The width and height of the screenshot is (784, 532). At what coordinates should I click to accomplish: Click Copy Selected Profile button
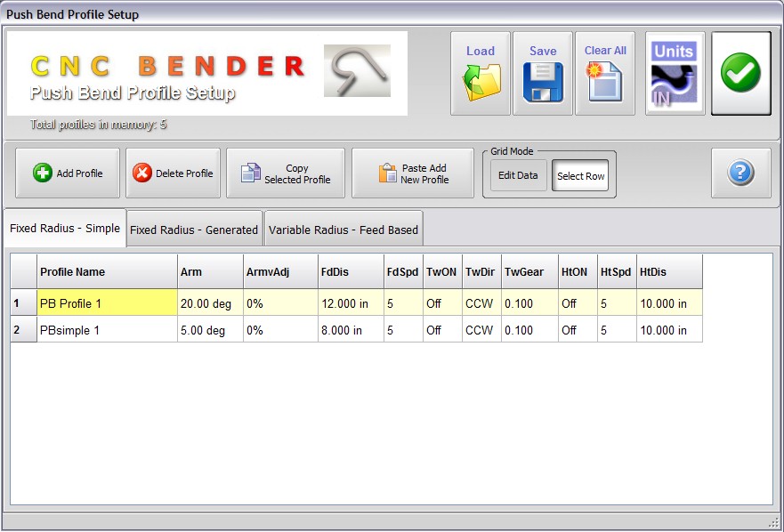(286, 173)
